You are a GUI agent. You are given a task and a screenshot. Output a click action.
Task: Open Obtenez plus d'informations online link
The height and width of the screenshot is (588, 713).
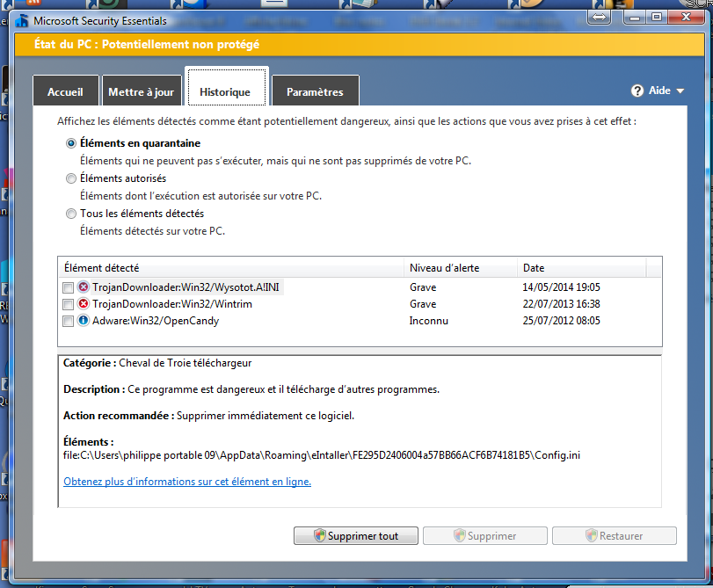pyautogui.click(x=187, y=481)
